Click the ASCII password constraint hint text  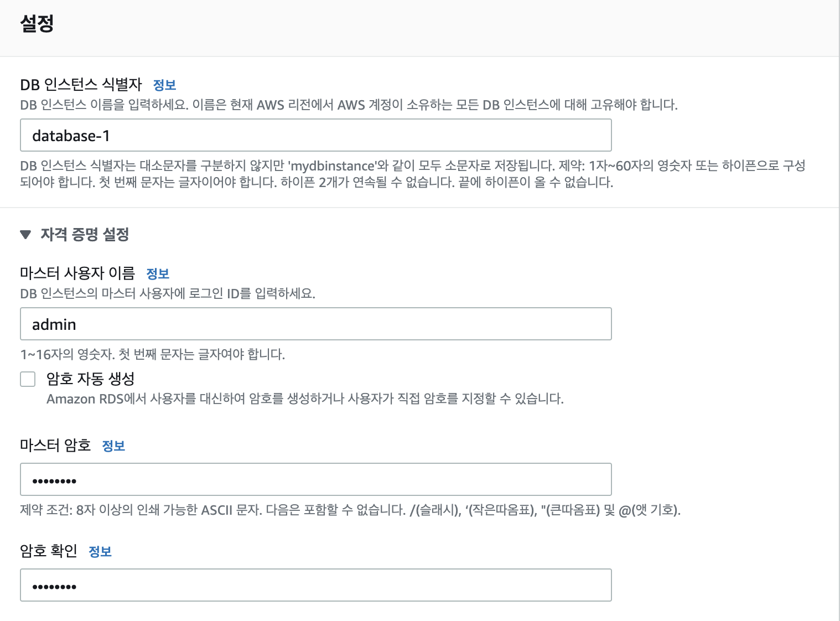(350, 510)
